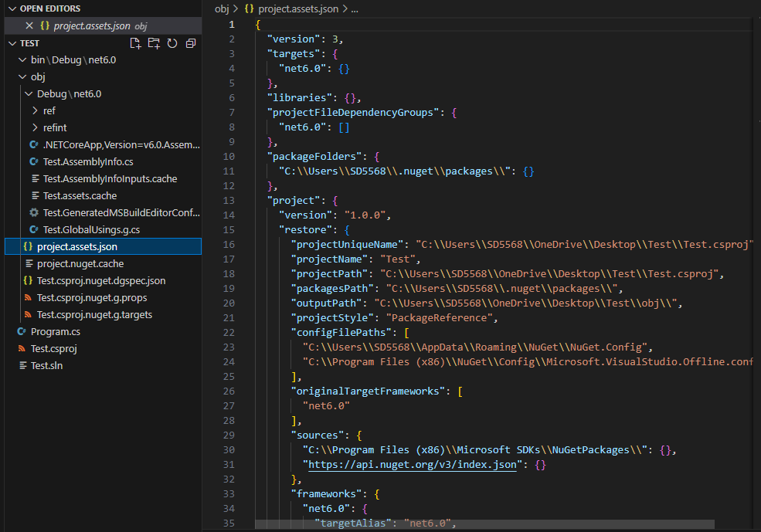Click the "configFilePaths" key on line 22
761x532 pixels.
[341, 332]
